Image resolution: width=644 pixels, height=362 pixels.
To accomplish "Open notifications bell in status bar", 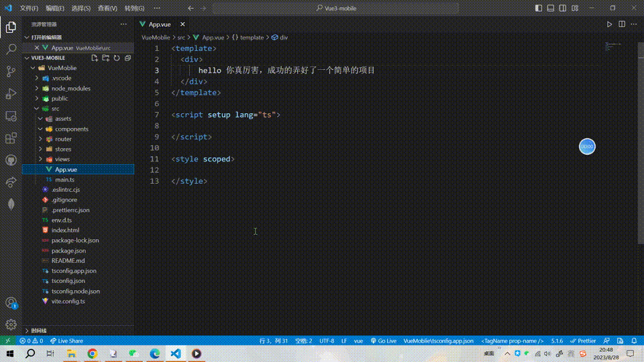I will tap(634, 341).
